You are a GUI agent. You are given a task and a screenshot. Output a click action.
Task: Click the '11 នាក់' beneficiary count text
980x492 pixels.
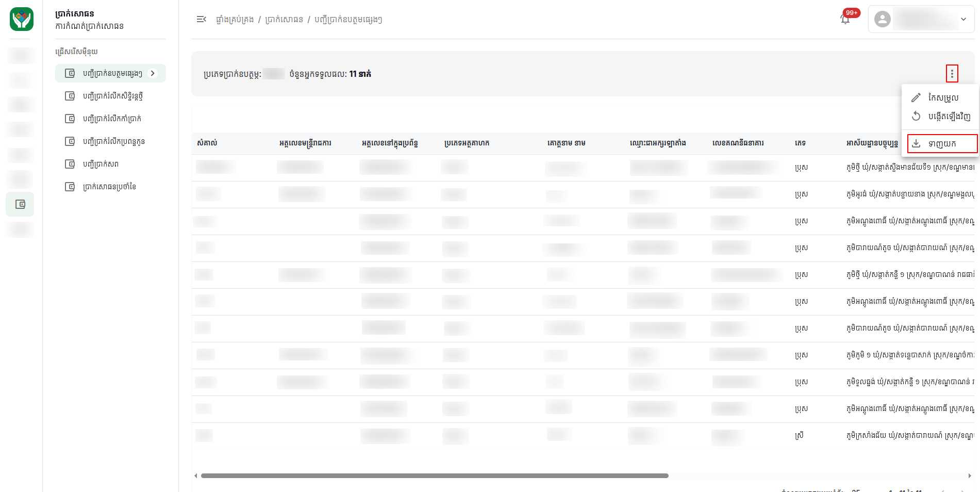click(360, 74)
